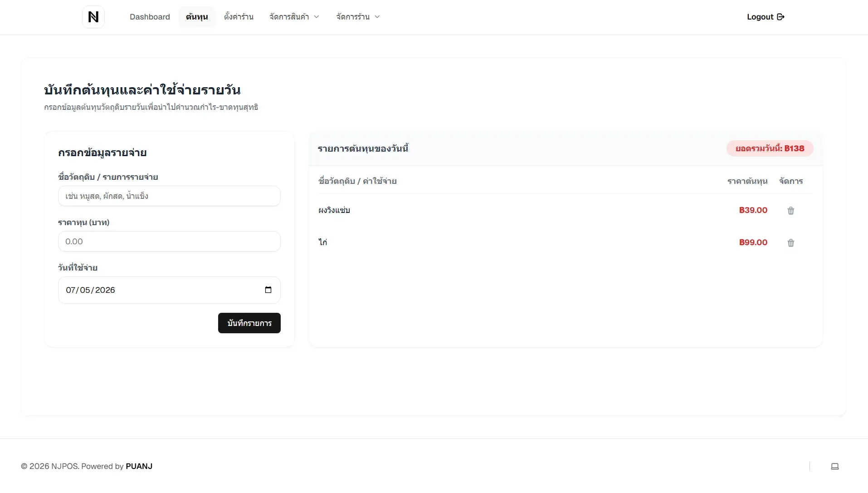Click the ชื่อวัตถุดิบ / ค่าใช้จ่าย column header
Screen dimensions: 868x493
click(x=357, y=181)
